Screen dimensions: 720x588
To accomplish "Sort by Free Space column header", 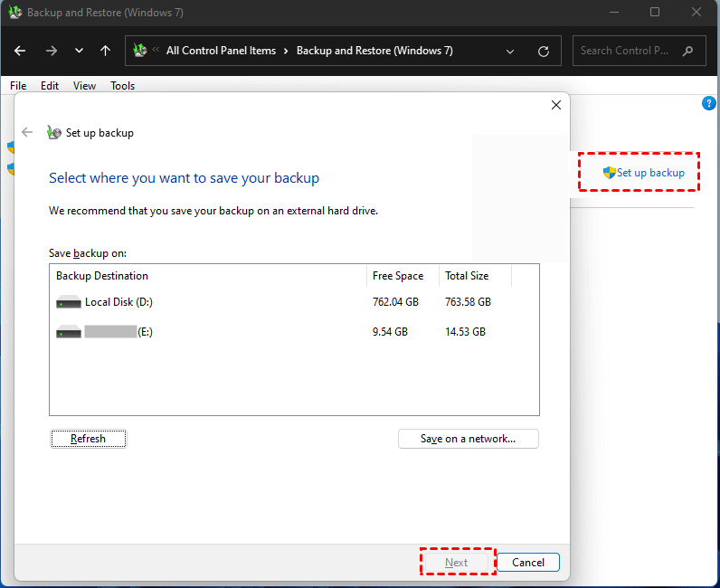I will click(403, 276).
